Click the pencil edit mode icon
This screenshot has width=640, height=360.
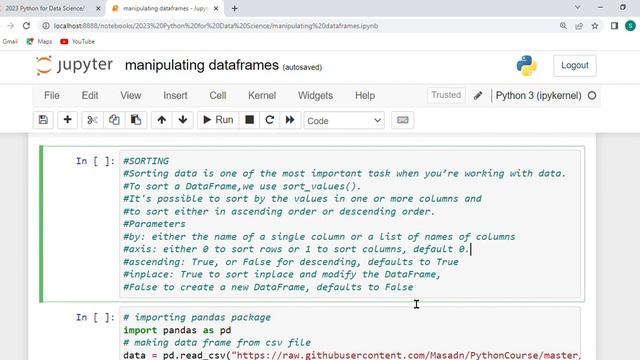478,96
